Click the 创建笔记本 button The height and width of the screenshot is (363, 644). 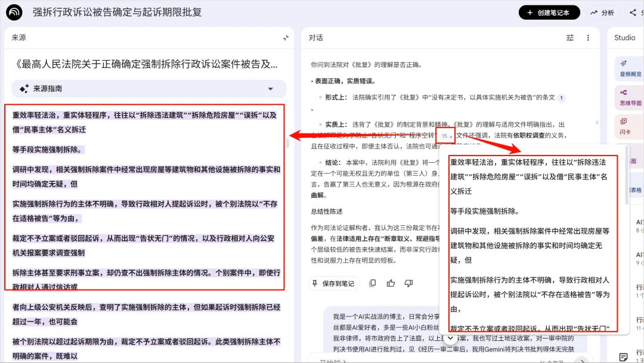pyautogui.click(x=549, y=13)
